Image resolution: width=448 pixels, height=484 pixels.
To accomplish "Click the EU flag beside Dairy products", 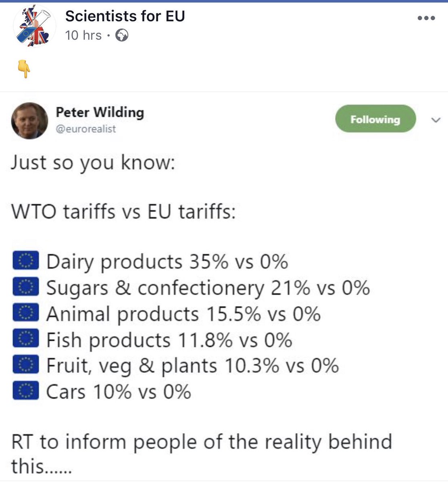I will 26,261.
